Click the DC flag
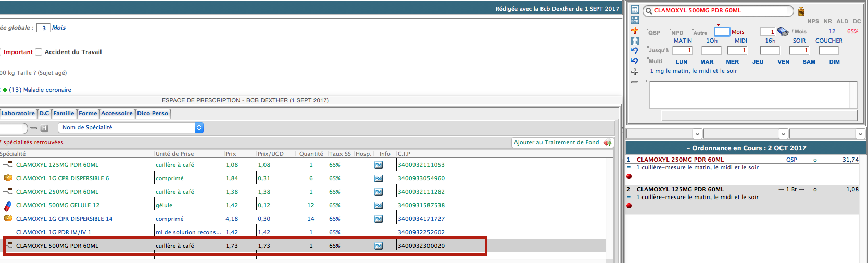The height and width of the screenshot is (263, 868). click(x=857, y=22)
